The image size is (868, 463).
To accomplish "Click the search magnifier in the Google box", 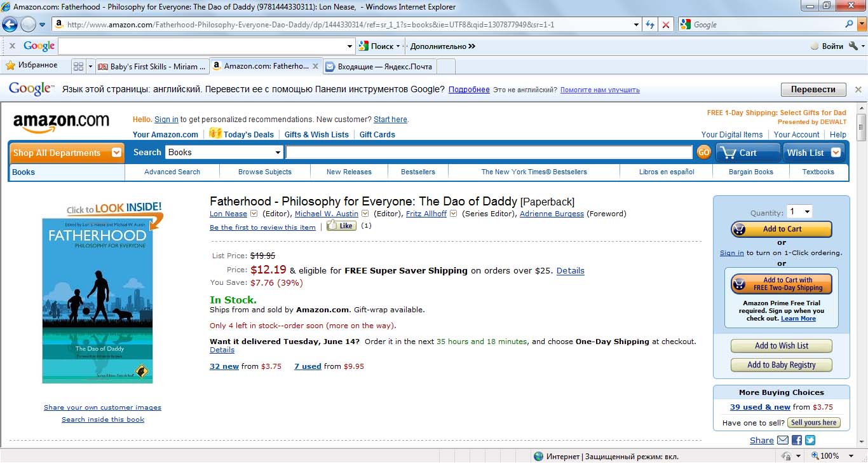I will point(850,24).
